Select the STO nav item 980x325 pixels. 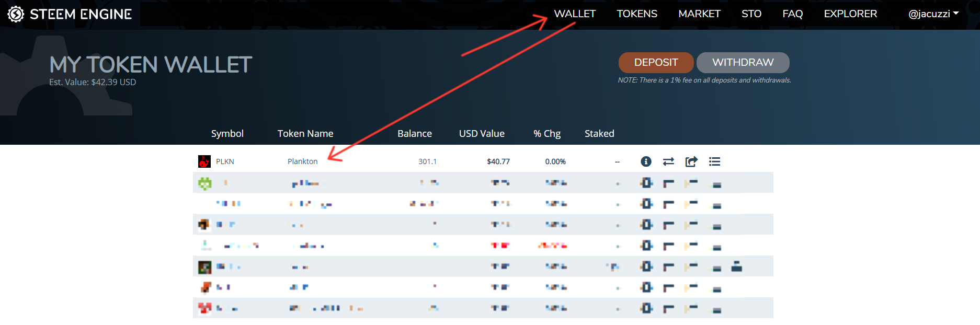click(x=751, y=14)
